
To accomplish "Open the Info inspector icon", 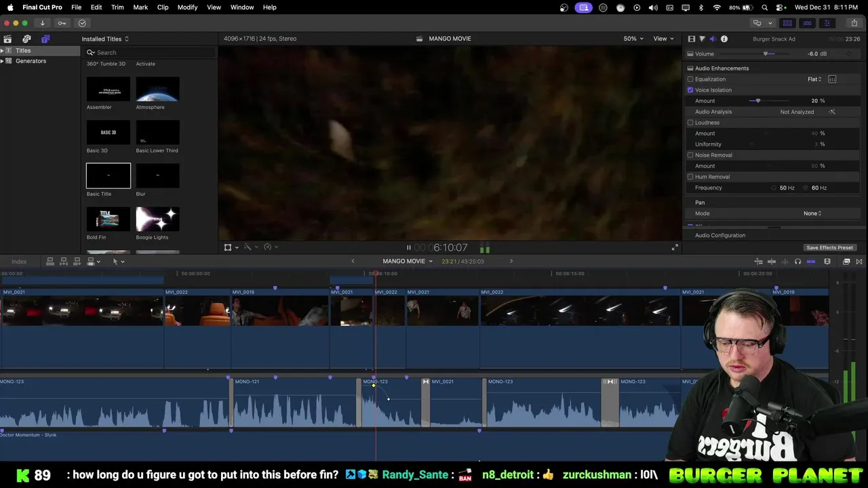I will (x=724, y=39).
